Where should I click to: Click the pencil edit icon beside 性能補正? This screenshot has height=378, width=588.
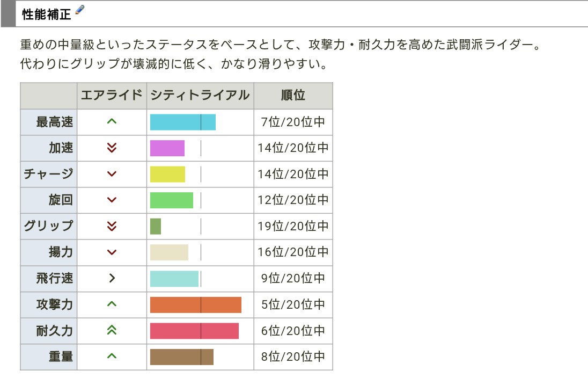click(x=80, y=10)
